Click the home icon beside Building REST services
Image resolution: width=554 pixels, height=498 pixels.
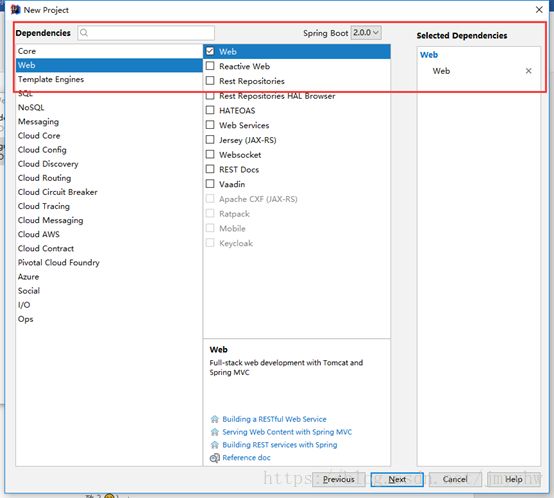[214, 445]
